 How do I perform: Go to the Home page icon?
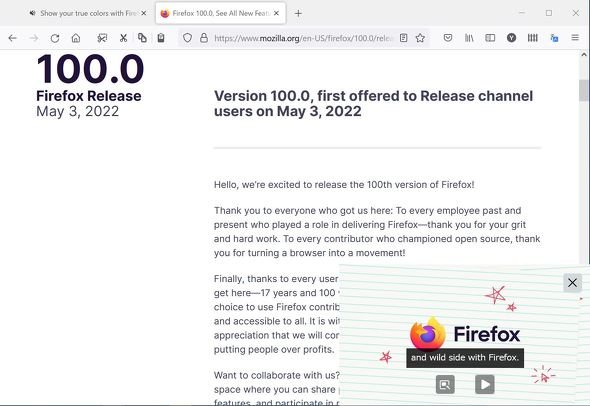click(x=76, y=38)
